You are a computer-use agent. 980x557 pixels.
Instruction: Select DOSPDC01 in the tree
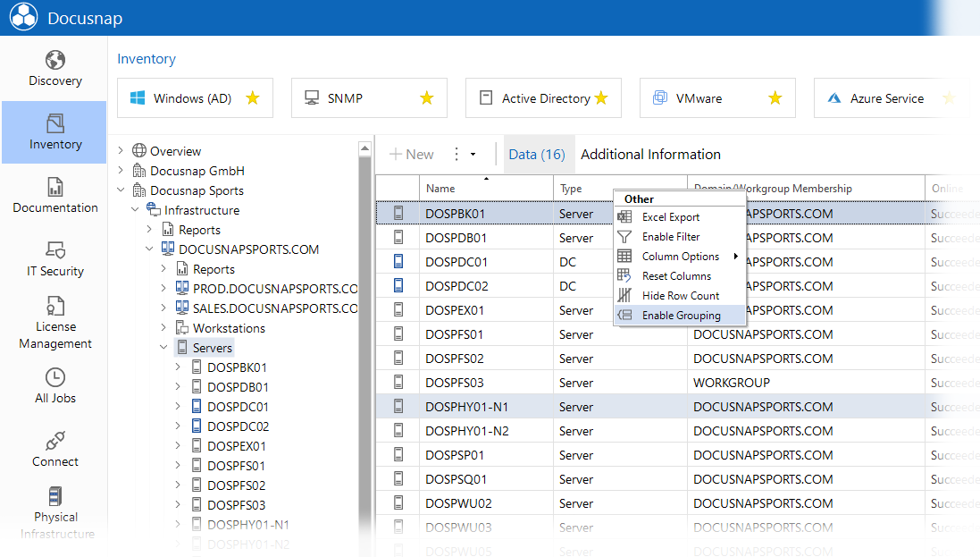pos(238,407)
